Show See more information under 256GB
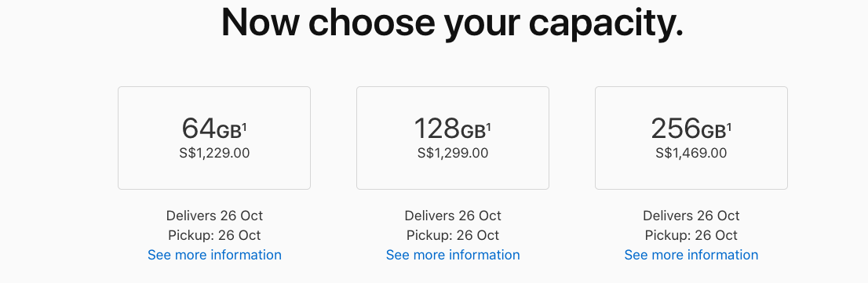Image resolution: width=868 pixels, height=283 pixels. coord(691,255)
